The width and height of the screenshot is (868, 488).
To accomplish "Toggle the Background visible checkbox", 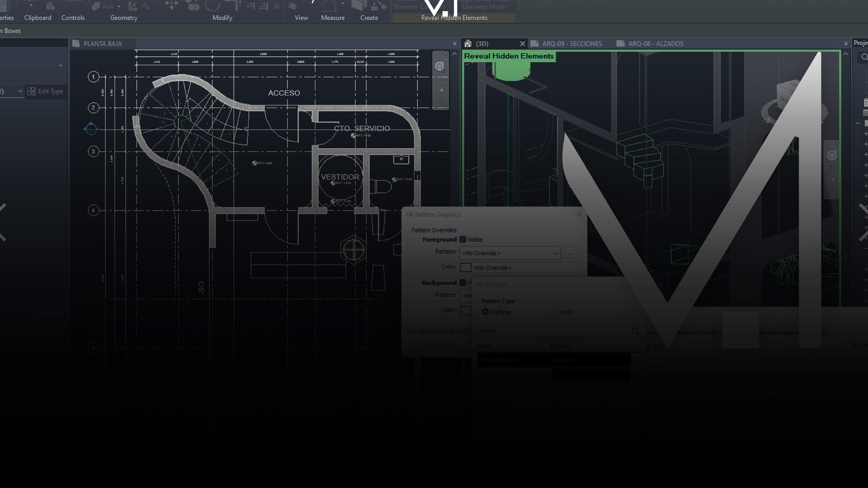I will click(463, 283).
